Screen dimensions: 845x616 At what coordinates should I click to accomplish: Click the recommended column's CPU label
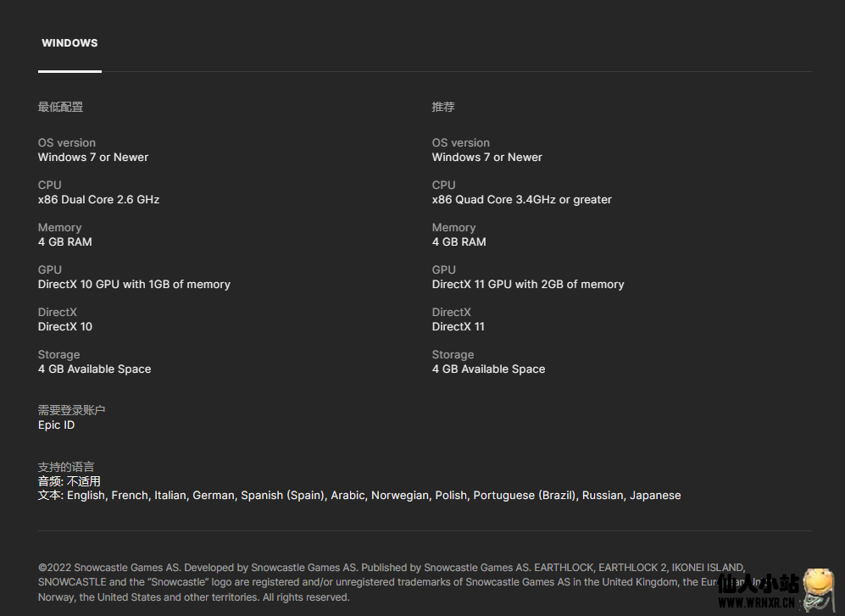coord(443,185)
